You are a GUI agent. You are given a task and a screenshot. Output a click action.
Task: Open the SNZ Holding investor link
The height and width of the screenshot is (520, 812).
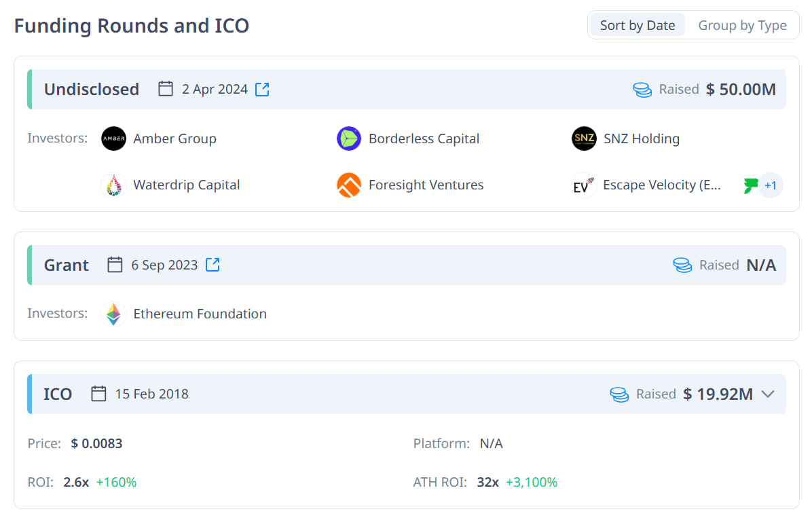(x=641, y=138)
